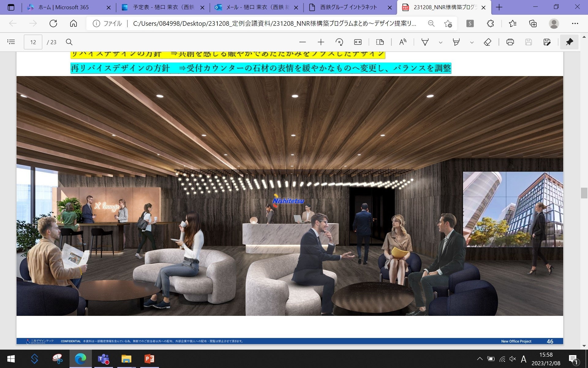Print the PDF document
Screen dimensions: 588x368
510,42
